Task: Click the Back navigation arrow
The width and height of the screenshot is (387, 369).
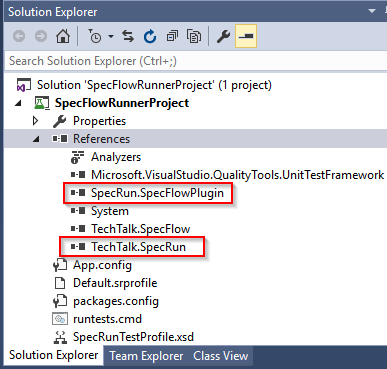Action: [x=19, y=36]
